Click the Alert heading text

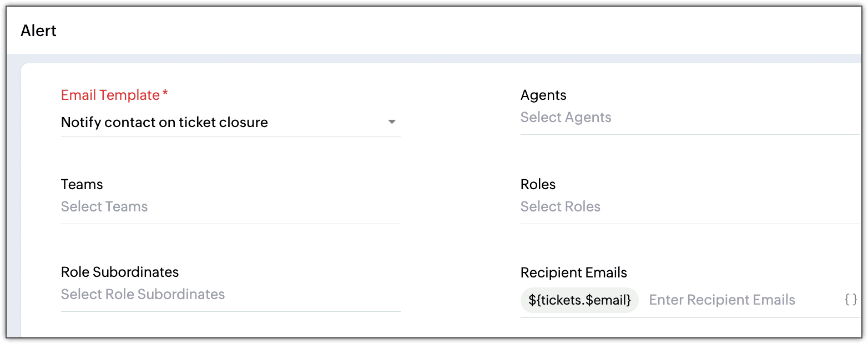(39, 31)
